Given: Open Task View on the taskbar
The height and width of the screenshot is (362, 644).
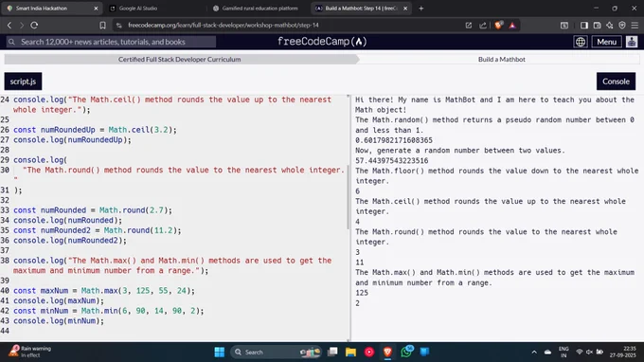Looking at the screenshot, I should click(332, 353).
